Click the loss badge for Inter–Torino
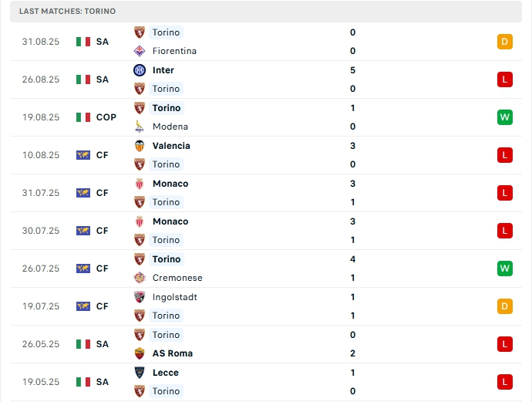532x402 pixels. 505,79
